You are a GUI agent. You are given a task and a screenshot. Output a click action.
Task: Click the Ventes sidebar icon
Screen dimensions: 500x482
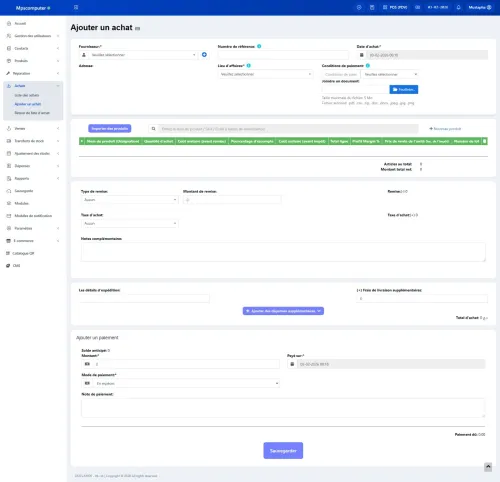click(9, 128)
